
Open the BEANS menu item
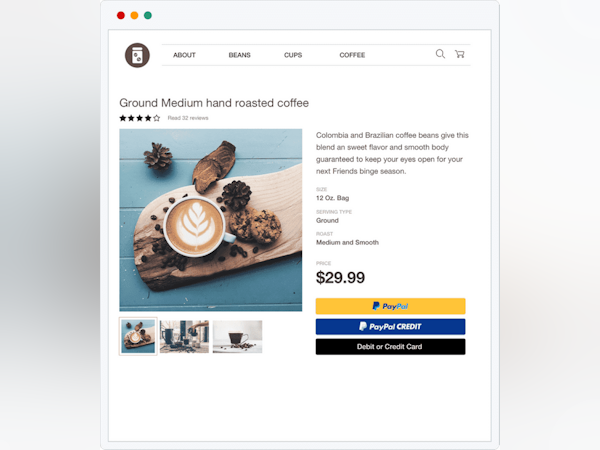coord(240,55)
